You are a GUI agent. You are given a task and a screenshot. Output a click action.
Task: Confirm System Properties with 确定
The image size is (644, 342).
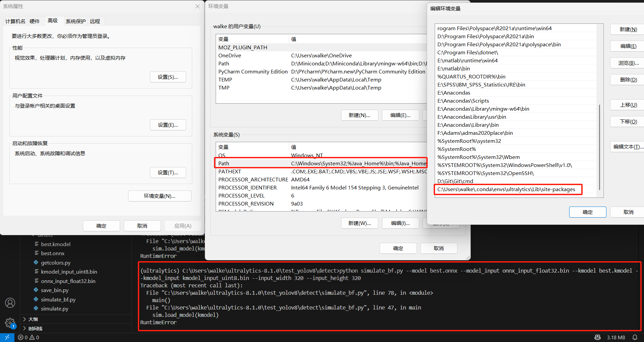coord(101,226)
